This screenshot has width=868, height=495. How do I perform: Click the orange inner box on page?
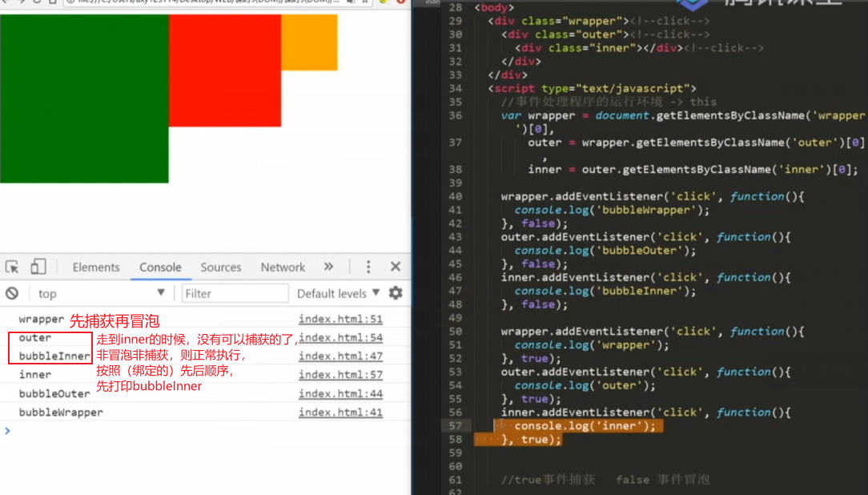[309, 42]
